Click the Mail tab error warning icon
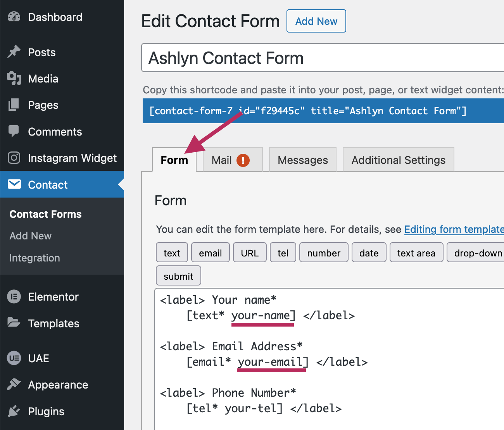The image size is (504, 430). (243, 160)
